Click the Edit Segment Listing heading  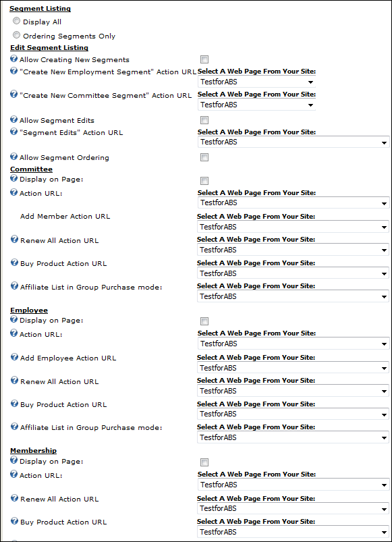coord(49,48)
